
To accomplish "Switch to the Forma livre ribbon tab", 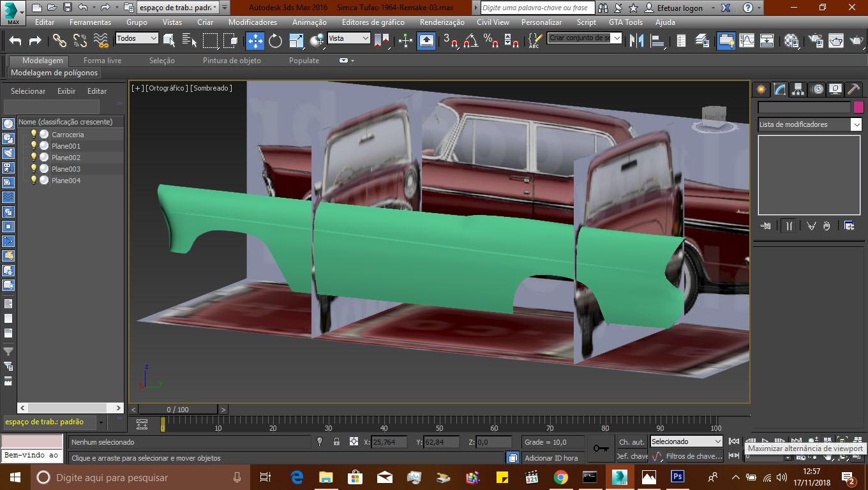I will (102, 61).
